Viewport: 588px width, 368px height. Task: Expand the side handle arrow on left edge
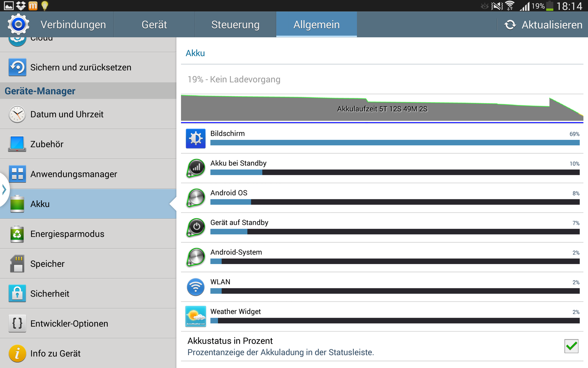coord(4,190)
